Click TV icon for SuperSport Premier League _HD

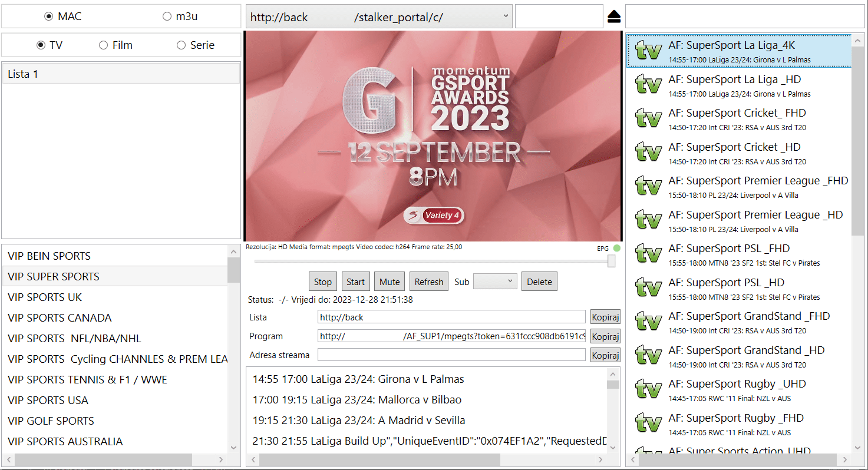(649, 220)
